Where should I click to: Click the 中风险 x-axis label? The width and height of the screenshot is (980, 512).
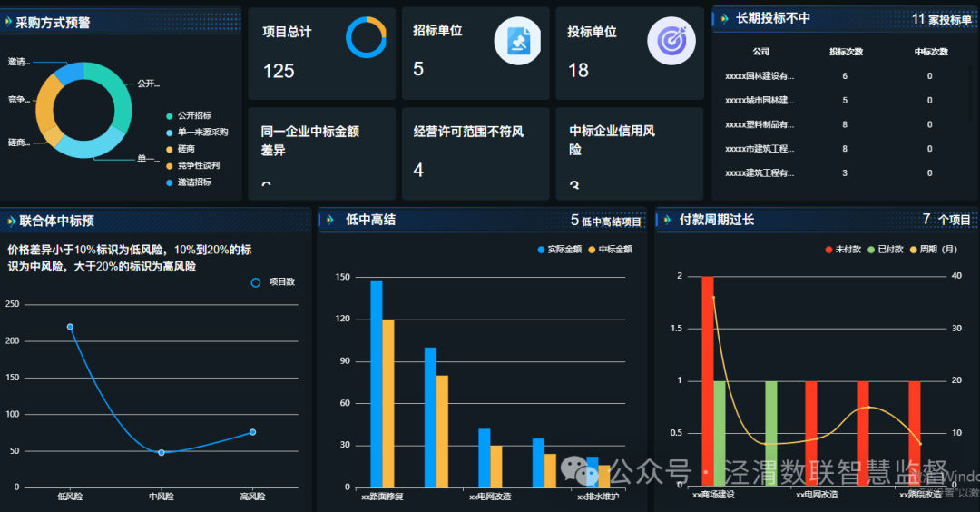(162, 497)
